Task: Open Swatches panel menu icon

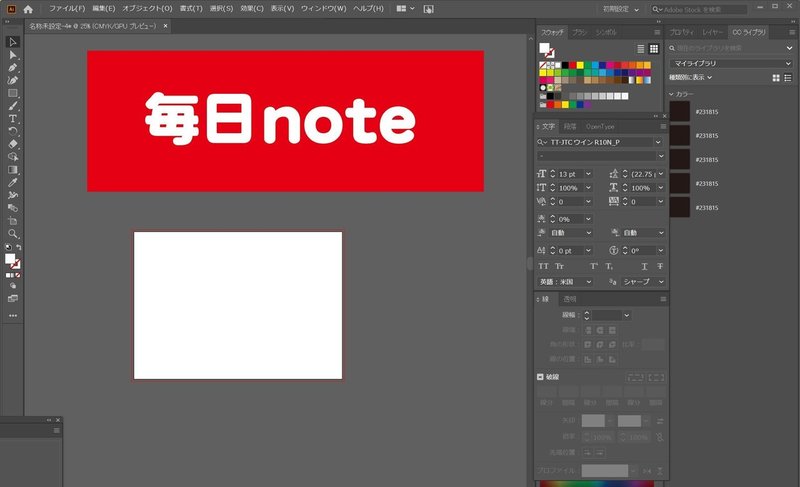Action: [x=657, y=32]
